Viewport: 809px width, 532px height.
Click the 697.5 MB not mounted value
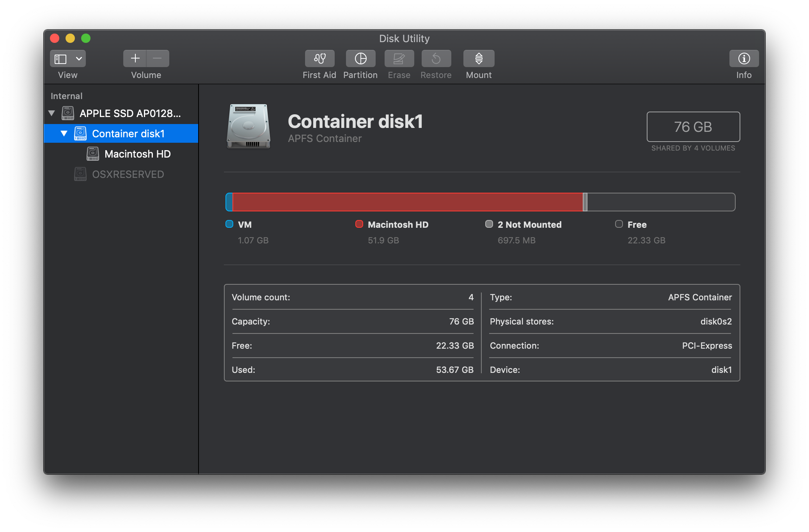(x=516, y=240)
